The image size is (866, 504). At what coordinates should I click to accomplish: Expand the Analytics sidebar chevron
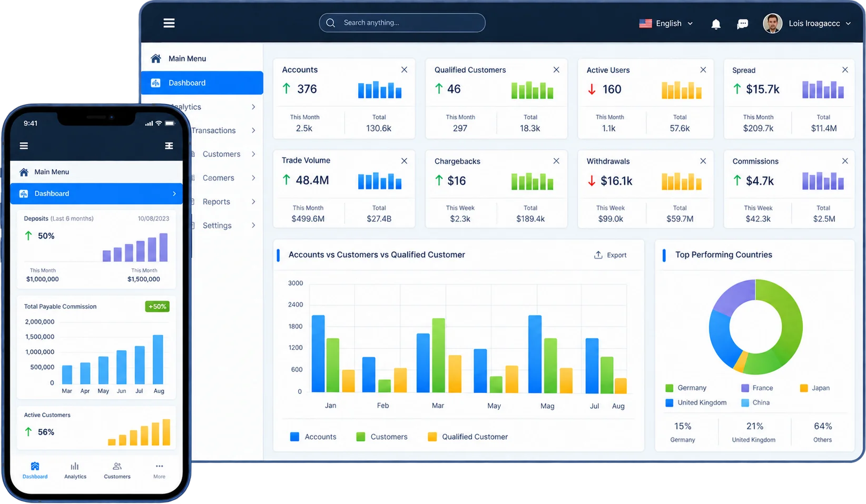click(253, 107)
